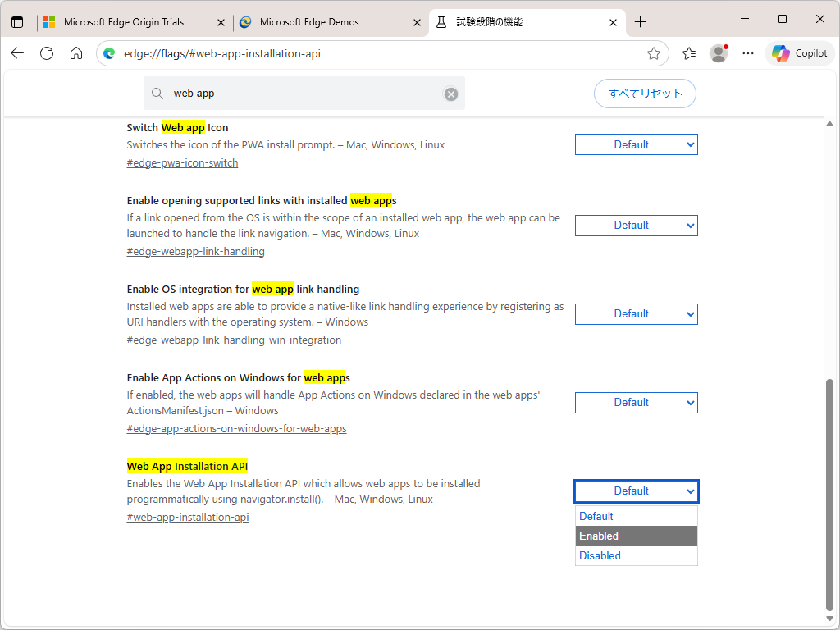This screenshot has width=840, height=630.
Task: Open dropdown for OS integration link handling
Action: click(637, 314)
